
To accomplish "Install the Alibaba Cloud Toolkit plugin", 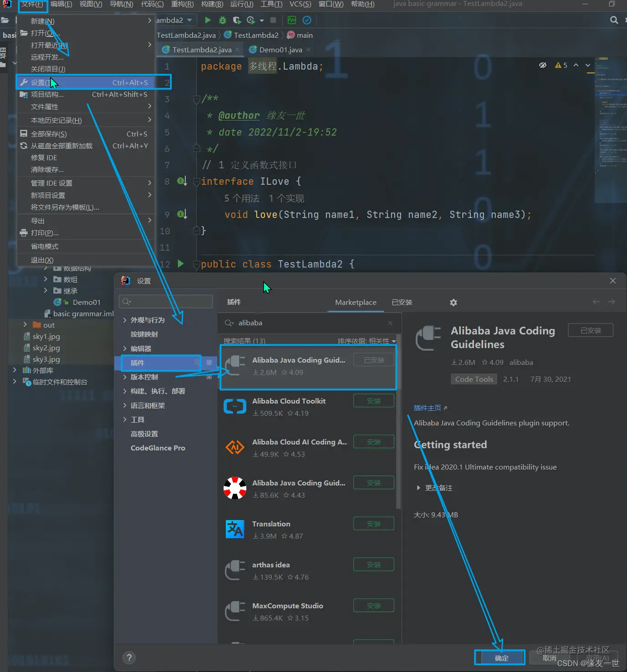I will pos(374,401).
